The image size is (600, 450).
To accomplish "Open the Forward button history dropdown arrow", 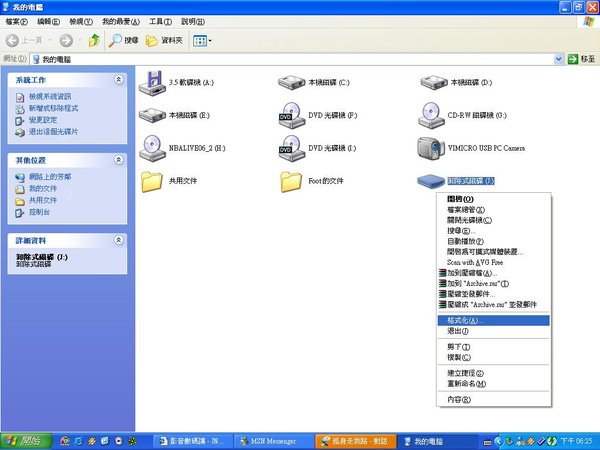I will pyautogui.click(x=80, y=40).
